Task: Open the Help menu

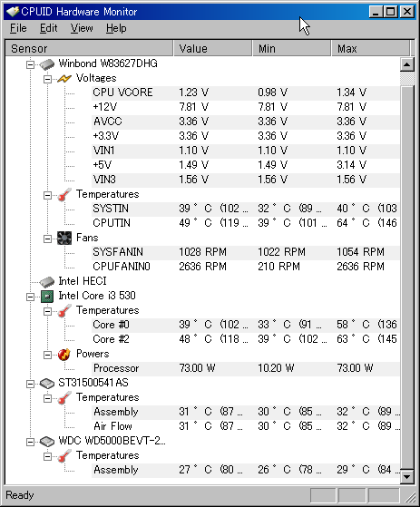Action: [116, 28]
